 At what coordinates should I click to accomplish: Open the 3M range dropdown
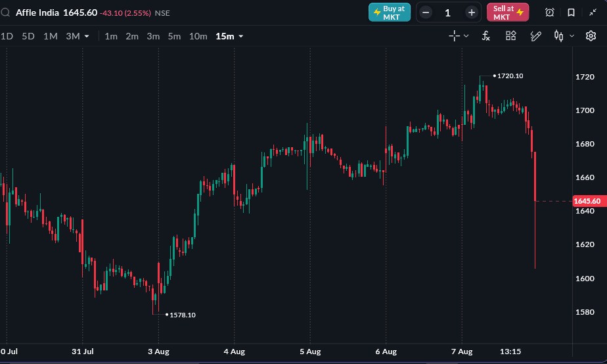pyautogui.click(x=78, y=36)
